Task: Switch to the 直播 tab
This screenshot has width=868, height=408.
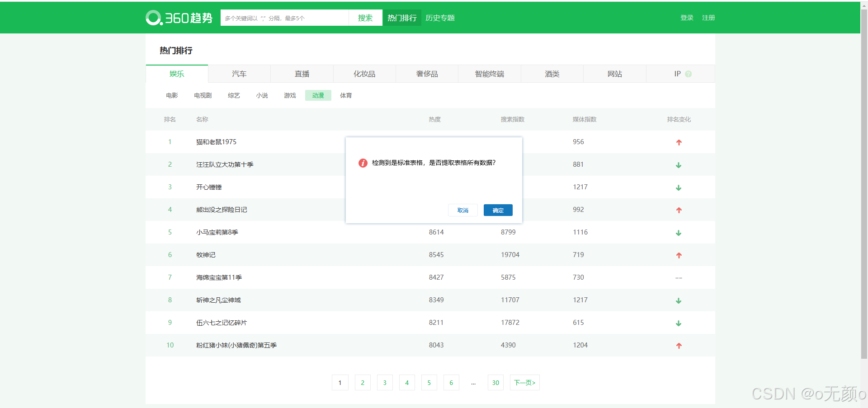Action: pyautogui.click(x=302, y=74)
